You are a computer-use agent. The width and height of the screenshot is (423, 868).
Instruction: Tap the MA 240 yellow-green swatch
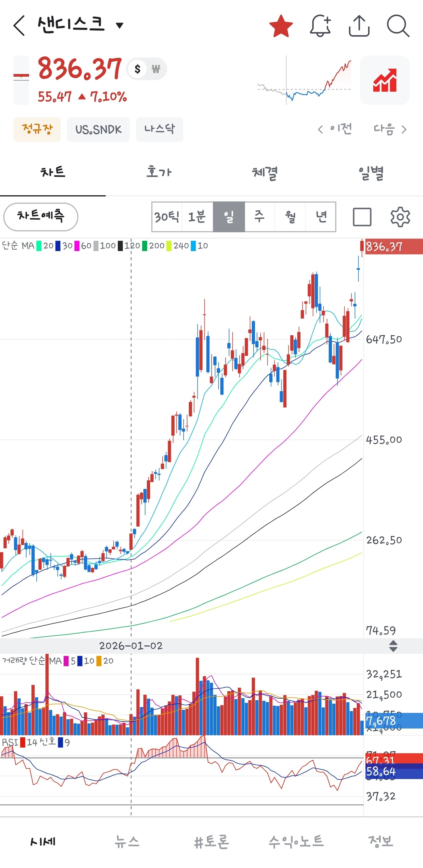(169, 246)
